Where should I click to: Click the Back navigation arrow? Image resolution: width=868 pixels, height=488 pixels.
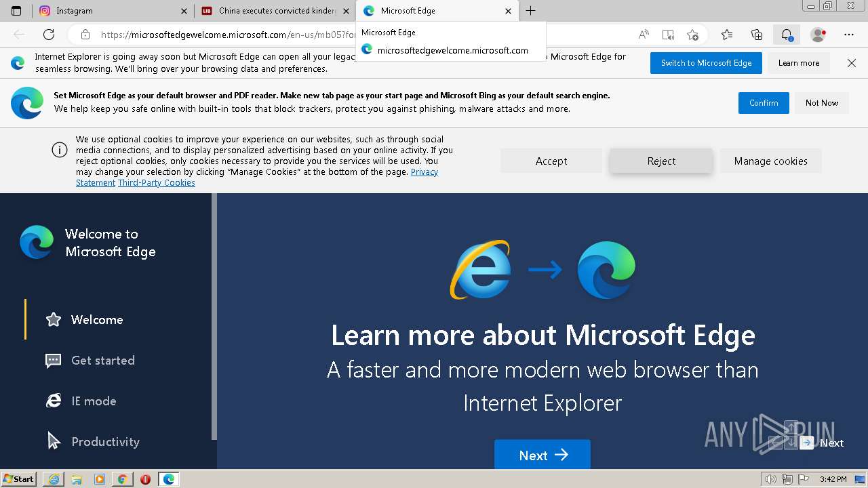click(19, 35)
